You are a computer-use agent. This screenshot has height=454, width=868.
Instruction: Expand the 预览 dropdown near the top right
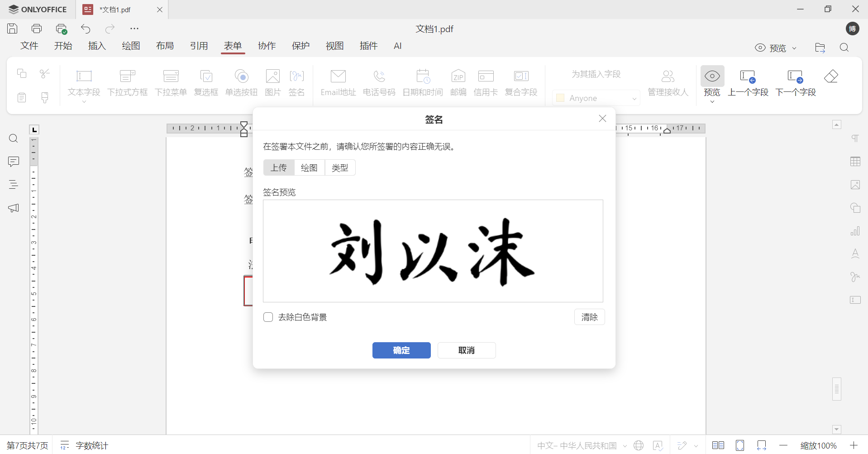coord(794,48)
